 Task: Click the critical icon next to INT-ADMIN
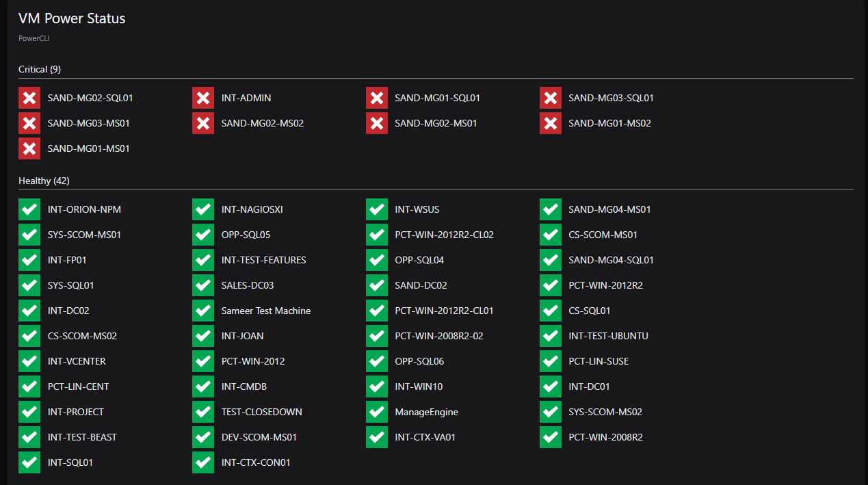[x=203, y=98]
